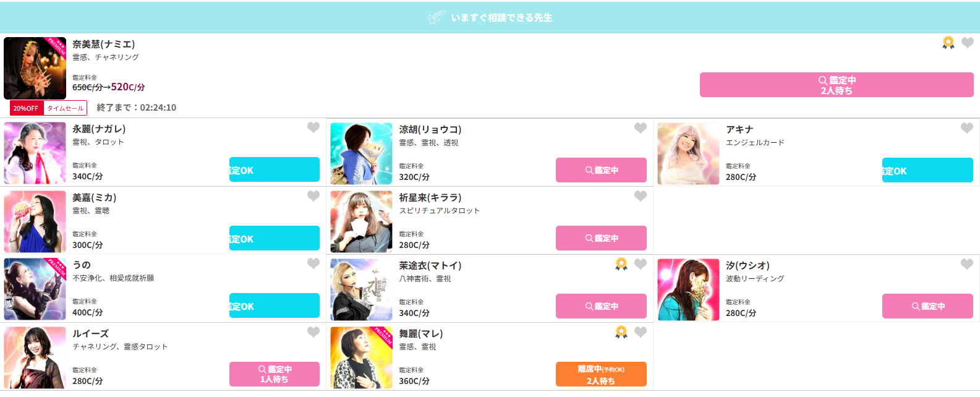Add アキナ to favorites via heart icon
The height and width of the screenshot is (397, 980).
(x=967, y=128)
